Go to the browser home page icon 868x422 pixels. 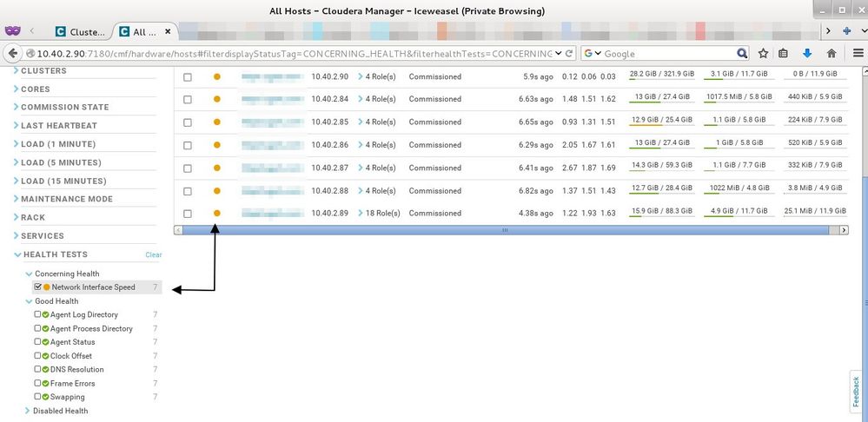[831, 54]
